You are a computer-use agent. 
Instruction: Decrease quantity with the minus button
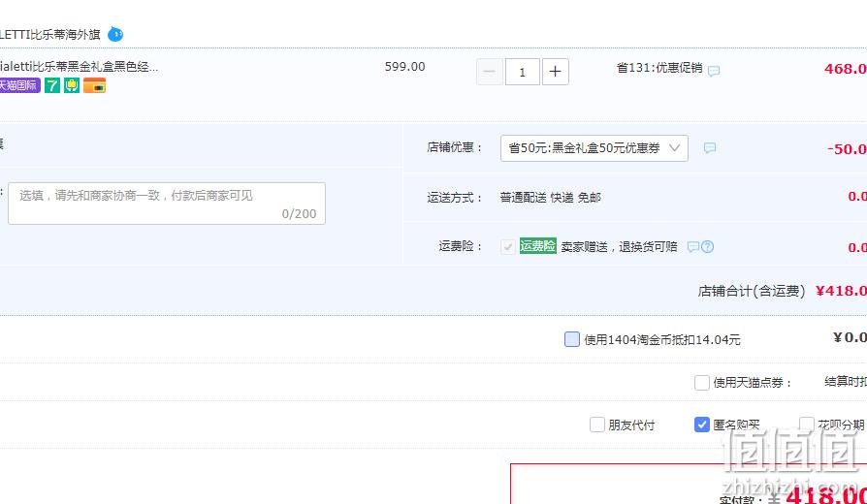pyautogui.click(x=490, y=72)
